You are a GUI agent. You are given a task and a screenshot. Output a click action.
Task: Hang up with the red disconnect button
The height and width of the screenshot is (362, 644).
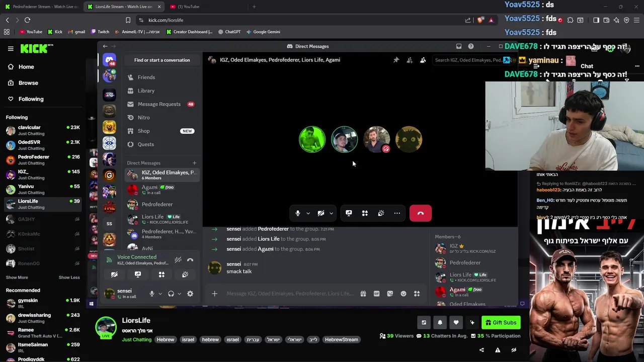click(x=421, y=213)
